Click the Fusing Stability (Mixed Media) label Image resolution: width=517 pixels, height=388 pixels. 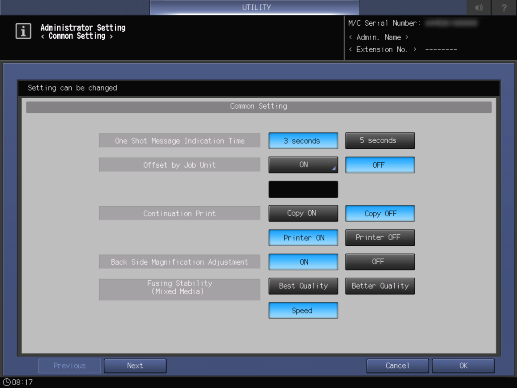pos(179,289)
